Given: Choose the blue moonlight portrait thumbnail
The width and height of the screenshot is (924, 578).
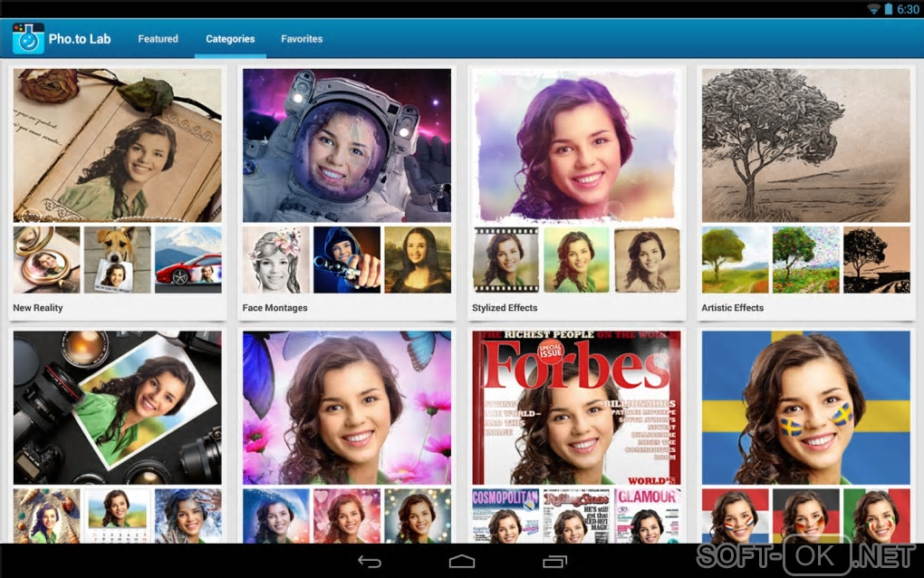Looking at the screenshot, I should coord(275,515).
